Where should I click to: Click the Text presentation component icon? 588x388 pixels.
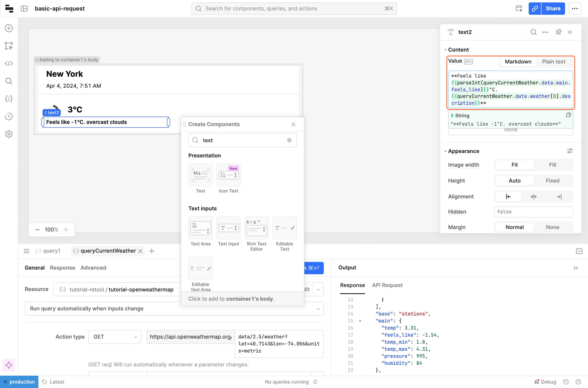[x=200, y=175]
